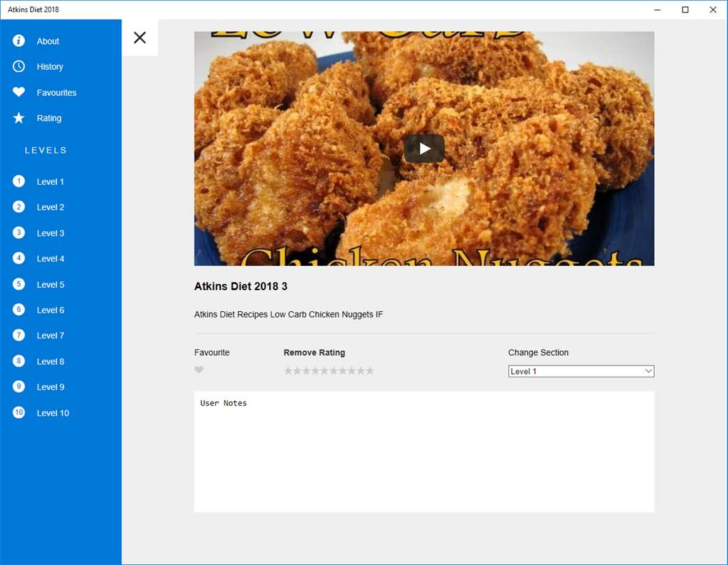The width and height of the screenshot is (728, 565).
Task: Minimize the Atkins Diet 2018 window
Action: pos(658,10)
